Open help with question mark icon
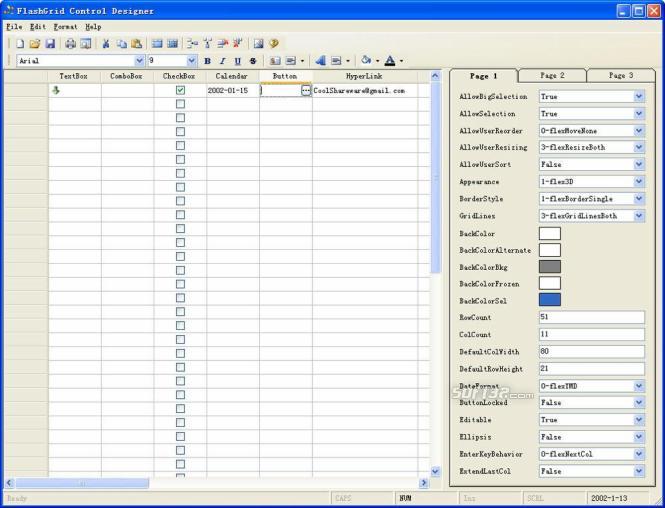This screenshot has width=665, height=508. tap(274, 43)
